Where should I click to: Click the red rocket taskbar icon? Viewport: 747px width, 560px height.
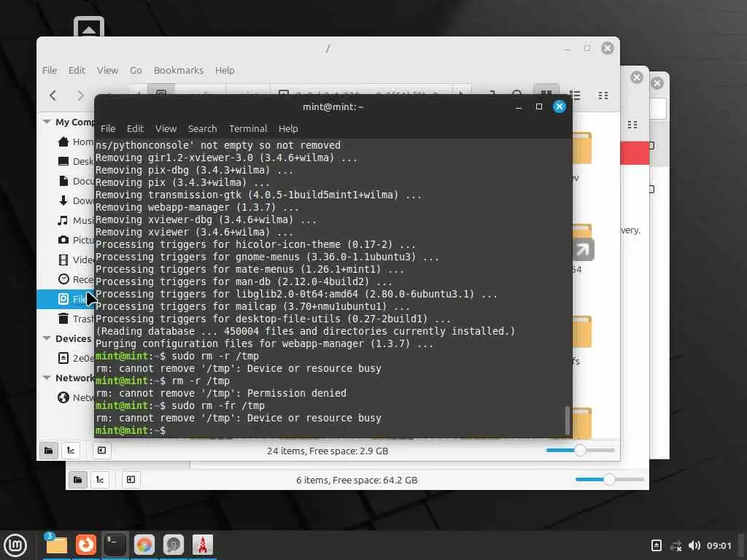pyautogui.click(x=203, y=545)
